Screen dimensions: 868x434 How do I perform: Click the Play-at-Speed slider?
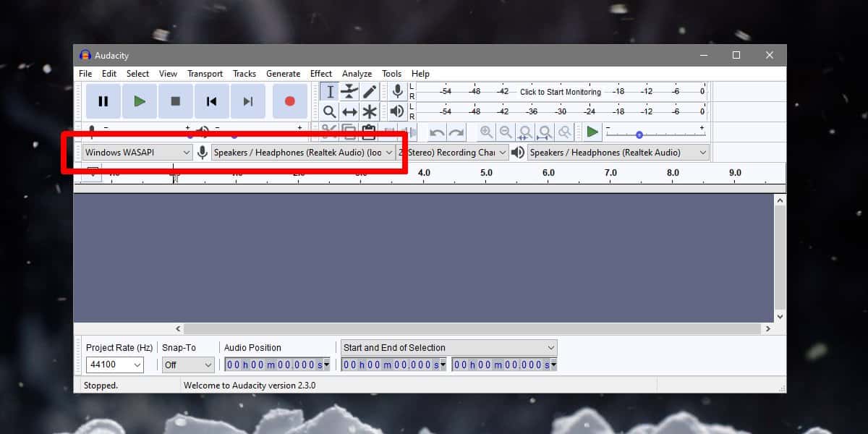coord(639,135)
